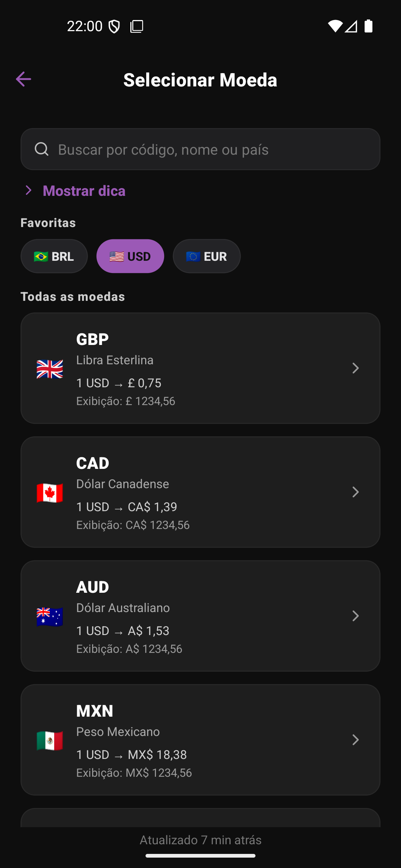Screen dimensions: 401x868
Task: Click the search magnifier icon
Action: click(42, 149)
